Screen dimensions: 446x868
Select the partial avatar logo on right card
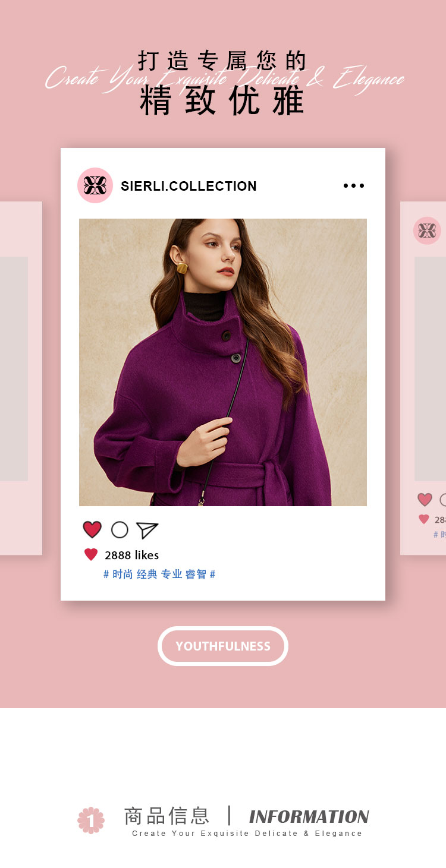pos(427,231)
